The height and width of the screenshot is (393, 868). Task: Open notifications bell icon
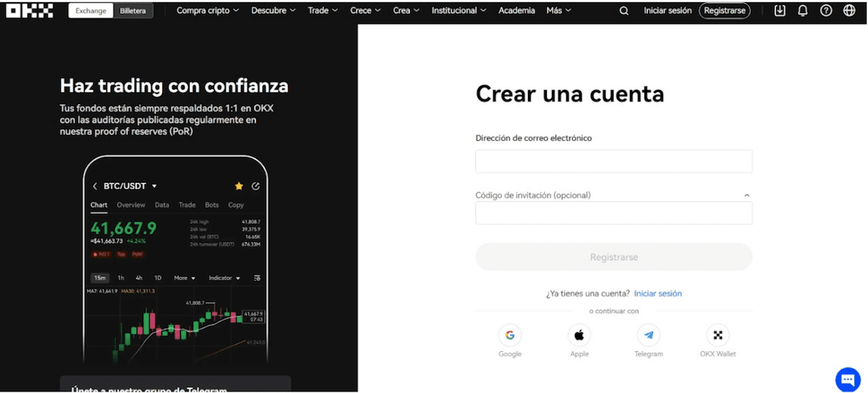[x=803, y=11]
